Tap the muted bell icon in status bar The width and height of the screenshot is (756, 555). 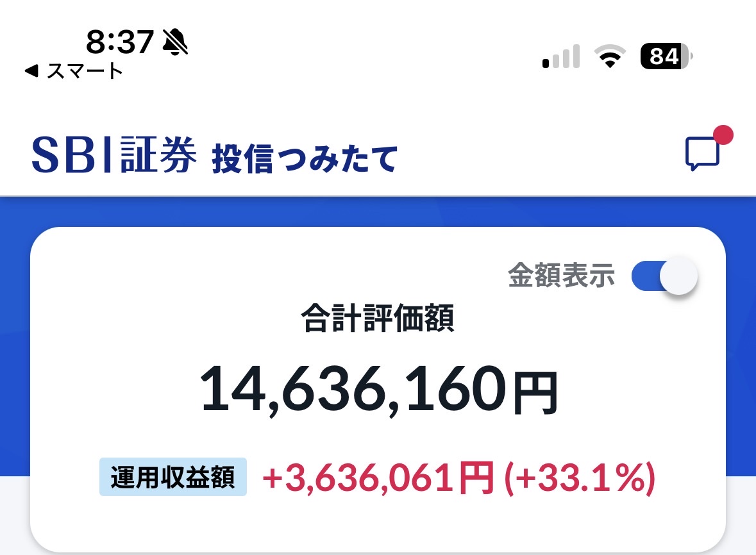(x=175, y=42)
